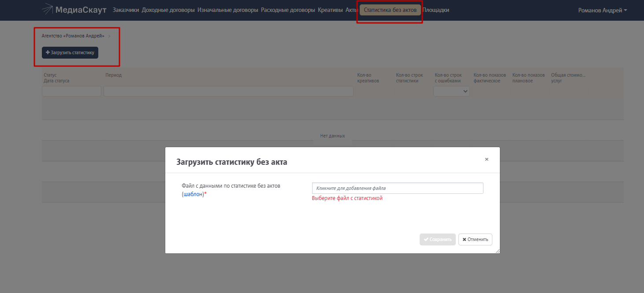Open Доходные договоры section
644x293 pixels.
tap(168, 10)
